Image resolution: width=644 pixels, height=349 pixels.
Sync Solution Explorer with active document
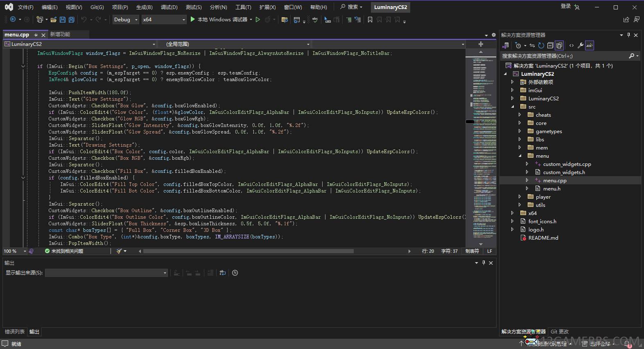(x=532, y=45)
